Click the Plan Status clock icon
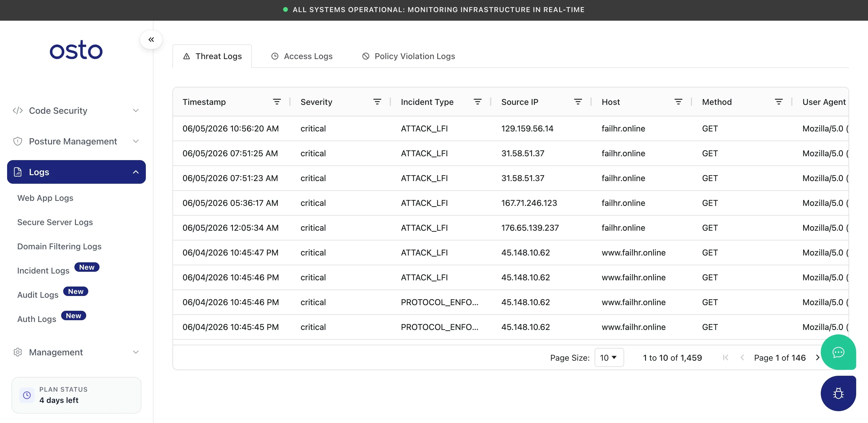This screenshot has height=423, width=868. tap(27, 395)
